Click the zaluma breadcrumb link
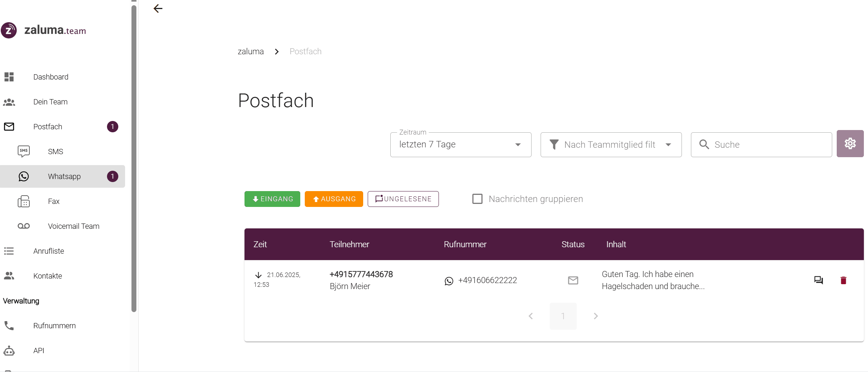 coord(251,52)
